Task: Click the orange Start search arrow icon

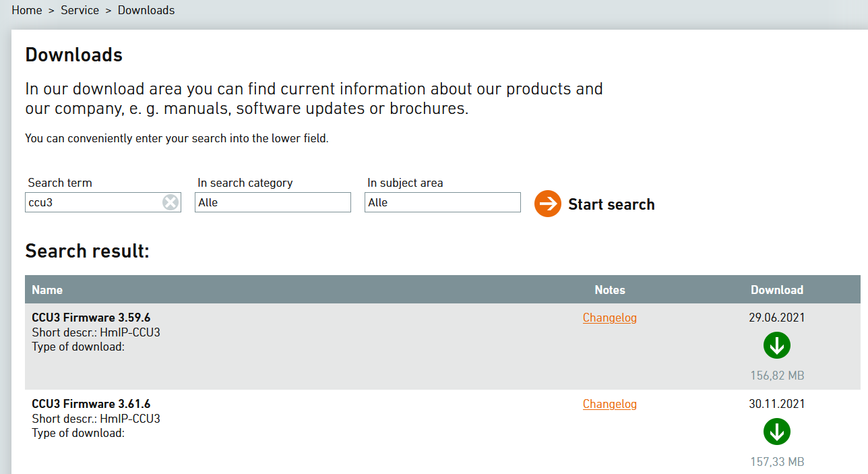Action: (548, 204)
